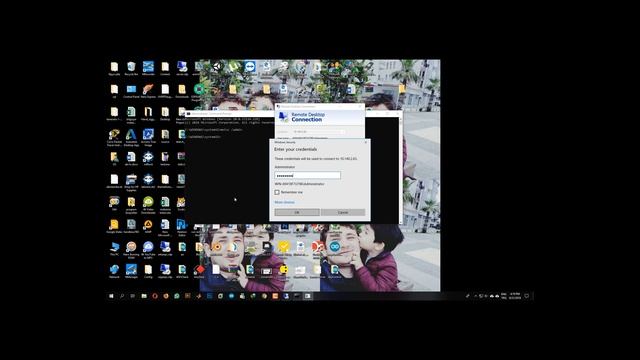Image resolution: width=640 pixels, height=360 pixels.
Task: Tick the Remember me checkbox
Action: pos(277,192)
